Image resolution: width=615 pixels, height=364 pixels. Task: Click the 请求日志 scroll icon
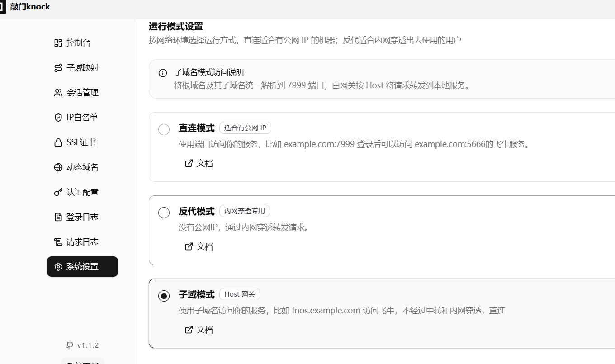[x=58, y=242]
